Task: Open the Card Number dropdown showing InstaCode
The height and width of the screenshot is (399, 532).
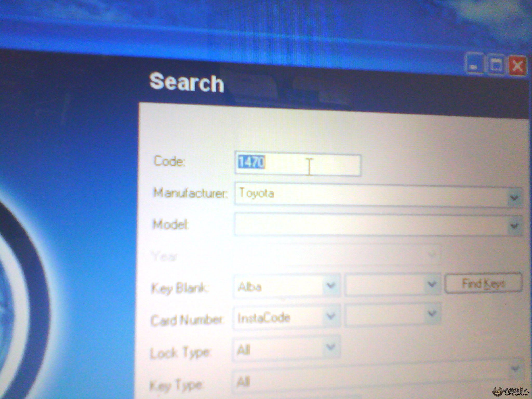Action: click(287, 317)
